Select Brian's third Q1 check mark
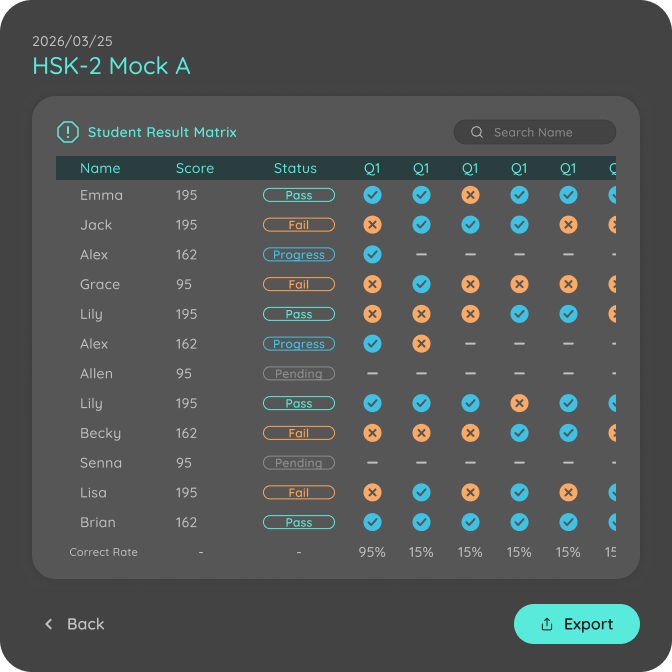 (470, 522)
